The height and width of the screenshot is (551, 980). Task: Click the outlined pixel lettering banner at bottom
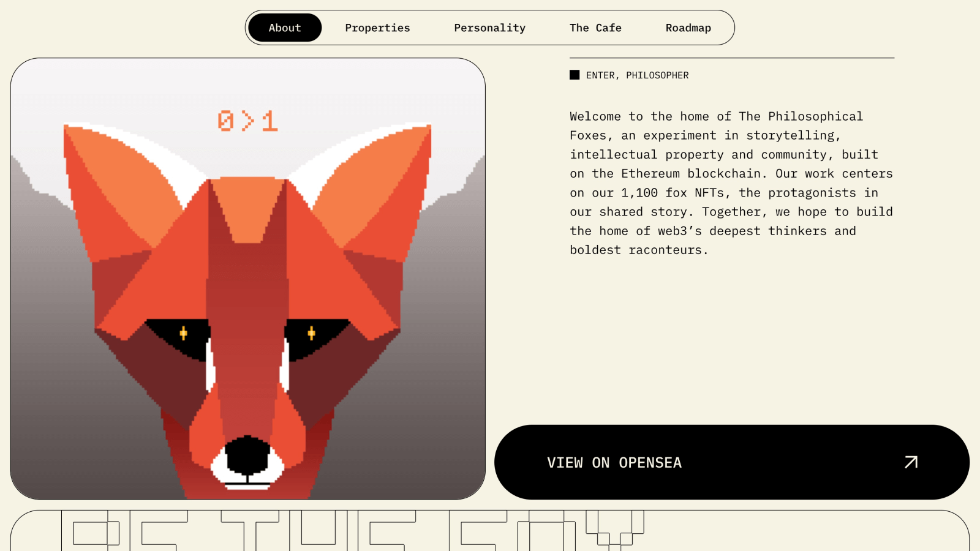click(x=352, y=531)
